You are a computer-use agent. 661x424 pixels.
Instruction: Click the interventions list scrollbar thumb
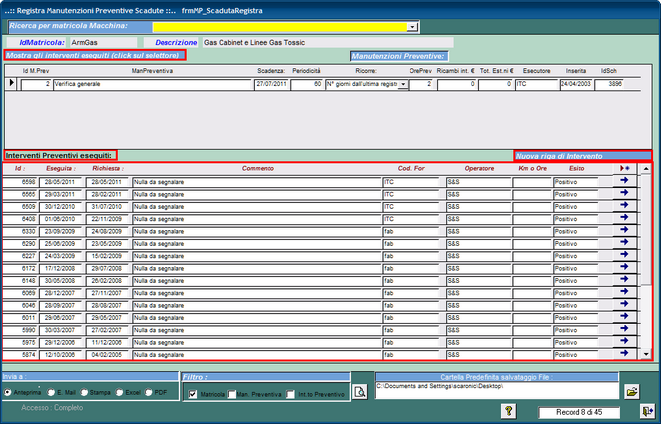(x=645, y=230)
